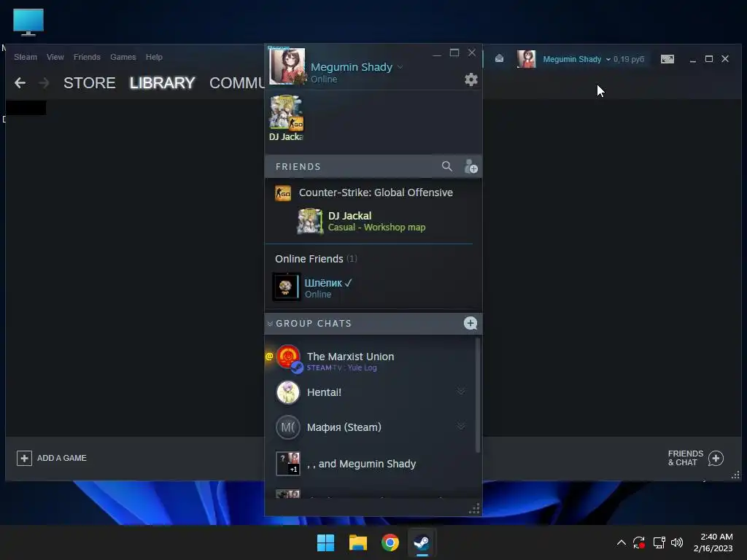The image size is (747, 560).
Task: Show hidden tray icons chevron
Action: coord(622,542)
